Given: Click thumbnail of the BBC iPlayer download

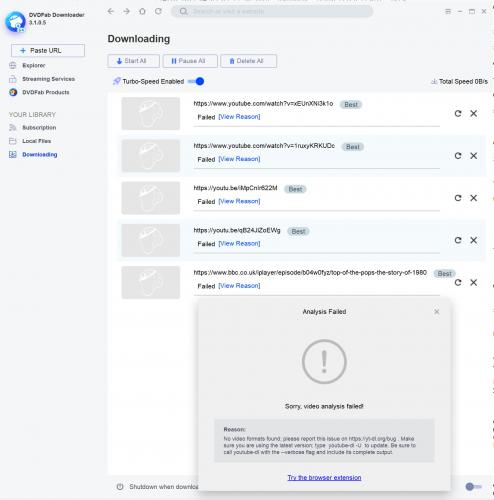Looking at the screenshot, I should pos(151,283).
